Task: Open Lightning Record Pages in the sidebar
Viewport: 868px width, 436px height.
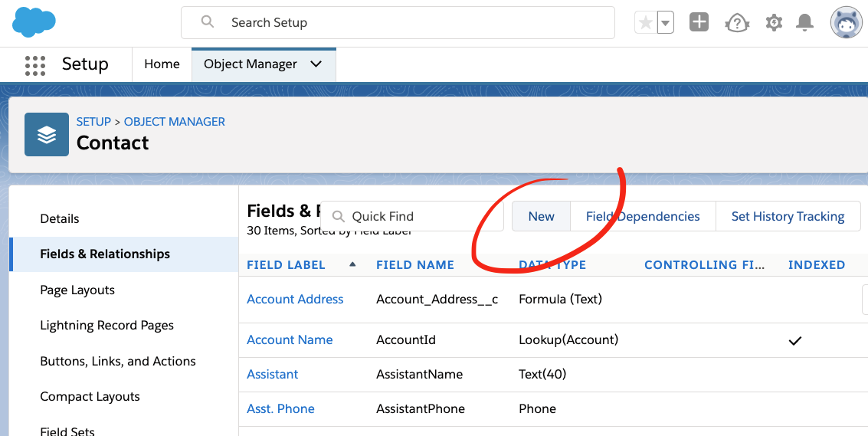Action: 106,326
